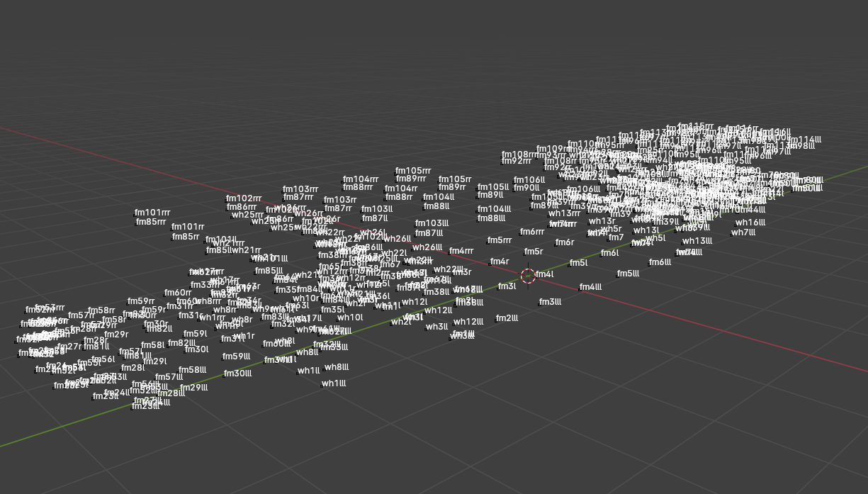Screen dimensions: 868x494
Task: Select the empty labeled fm88rr
Action: (x=399, y=197)
